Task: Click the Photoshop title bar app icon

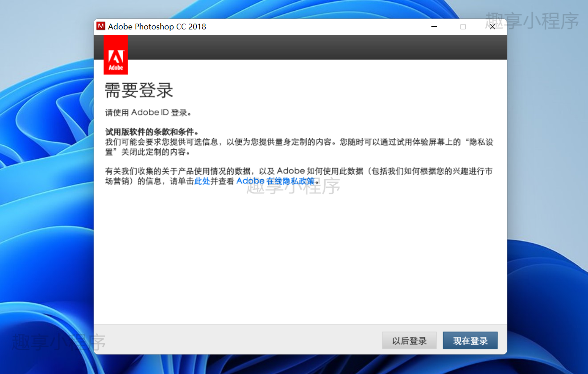Action: click(x=101, y=26)
